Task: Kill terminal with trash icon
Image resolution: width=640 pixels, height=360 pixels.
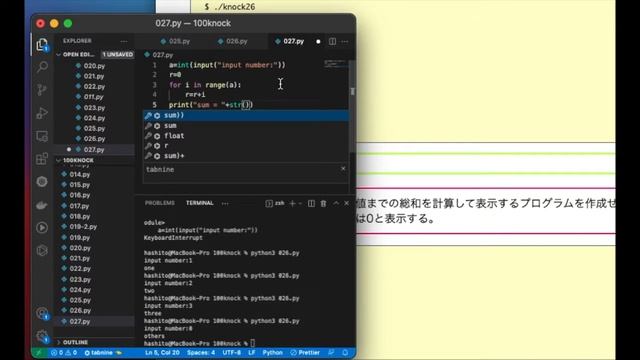Action: pyautogui.click(x=323, y=203)
